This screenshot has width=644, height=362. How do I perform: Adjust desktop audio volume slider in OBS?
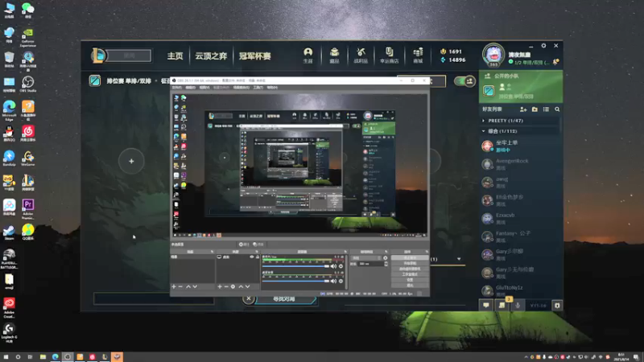pyautogui.click(x=295, y=281)
